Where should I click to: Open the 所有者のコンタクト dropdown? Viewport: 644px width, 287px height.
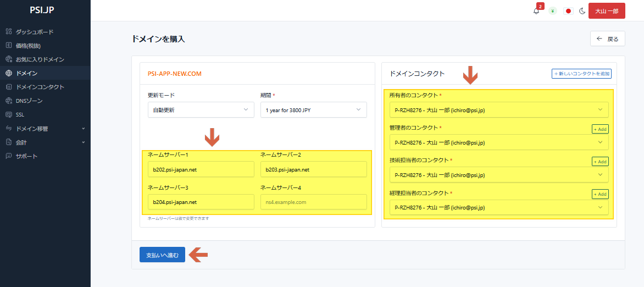[x=498, y=110]
